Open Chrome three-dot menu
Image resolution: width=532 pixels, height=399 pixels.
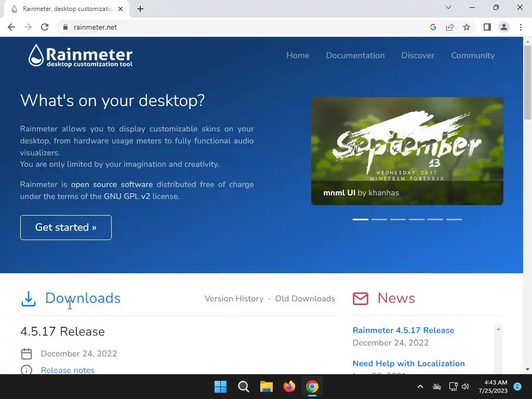521,27
